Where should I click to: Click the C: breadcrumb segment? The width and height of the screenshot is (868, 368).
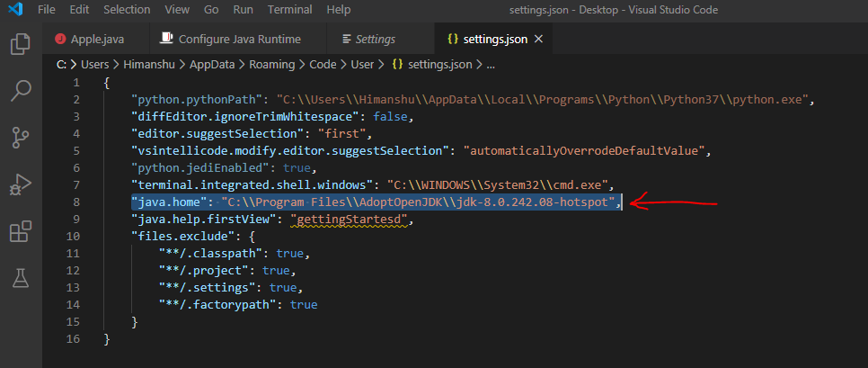[61, 64]
